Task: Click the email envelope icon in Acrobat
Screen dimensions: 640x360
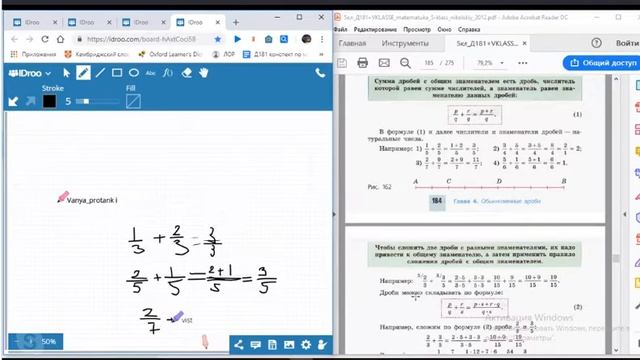Action: coord(384,63)
